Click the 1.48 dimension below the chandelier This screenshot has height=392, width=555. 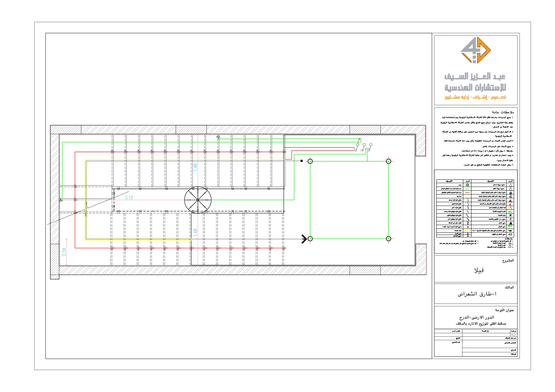point(195,233)
